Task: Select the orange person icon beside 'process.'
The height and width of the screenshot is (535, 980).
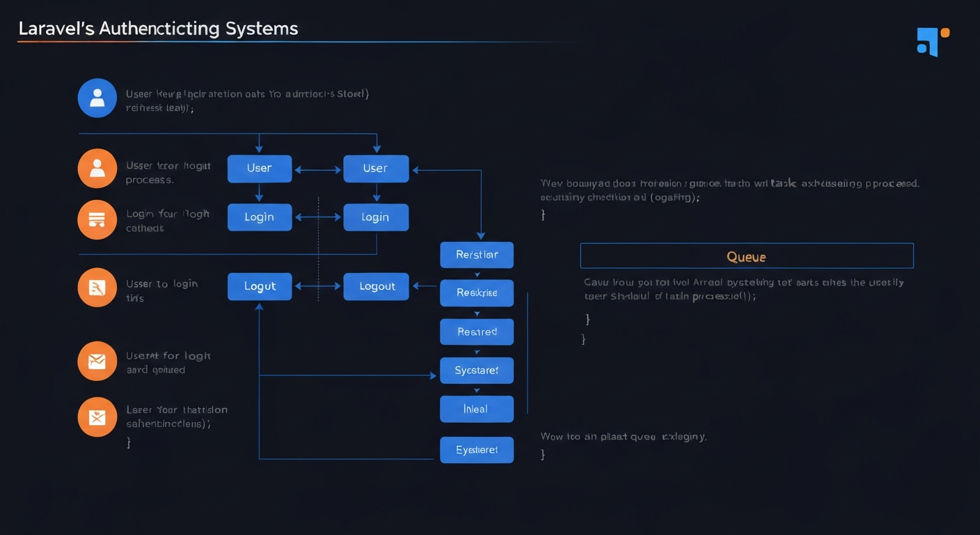Action: point(97,169)
